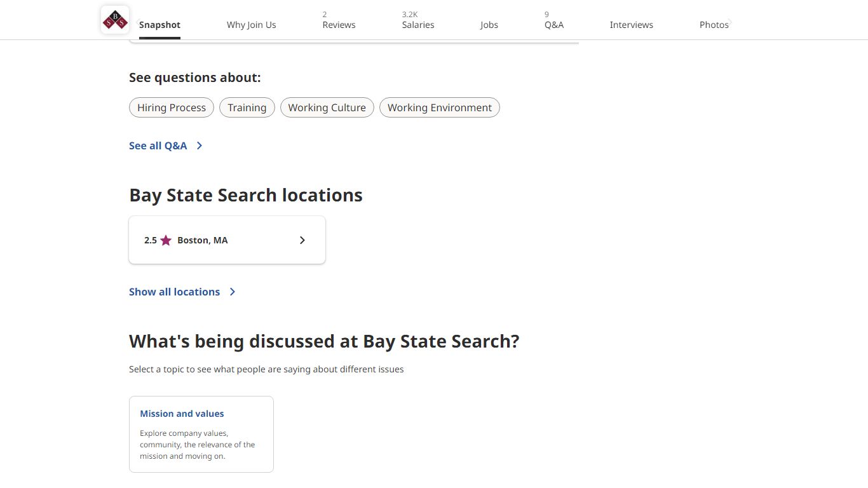Click the 2.5 rating value
Image resolution: width=868 pixels, height=488 pixels.
tap(151, 240)
